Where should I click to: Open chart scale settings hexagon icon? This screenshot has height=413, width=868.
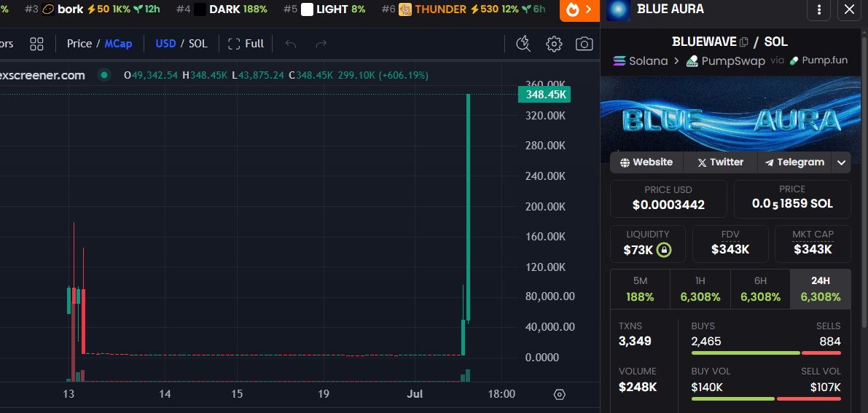(559, 394)
